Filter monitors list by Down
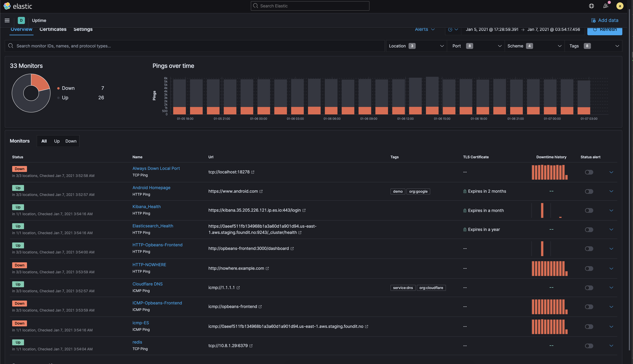The height and width of the screenshot is (364, 633). (71, 141)
